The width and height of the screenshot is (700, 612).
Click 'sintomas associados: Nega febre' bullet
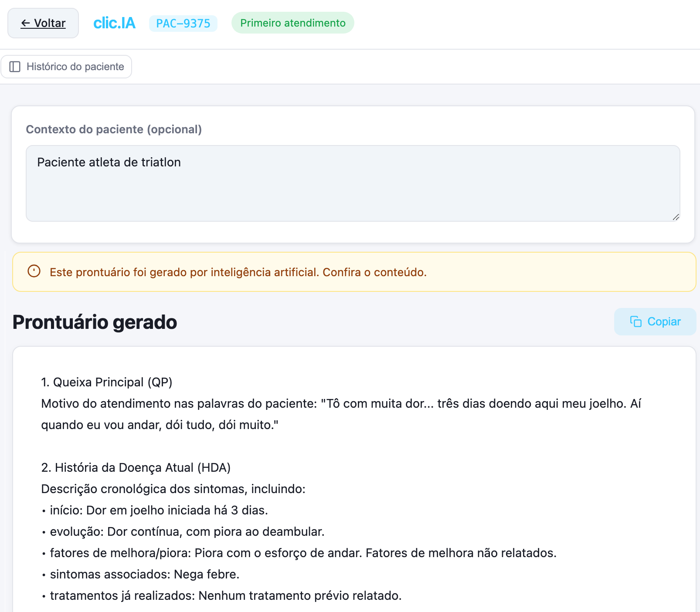tap(140, 574)
